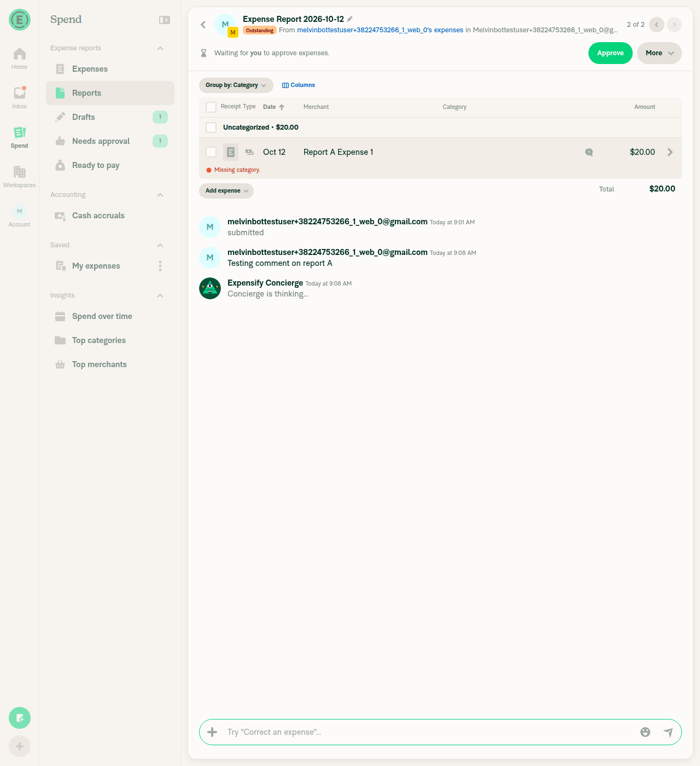
Task: Collapse the Saved section
Action: coord(160,245)
